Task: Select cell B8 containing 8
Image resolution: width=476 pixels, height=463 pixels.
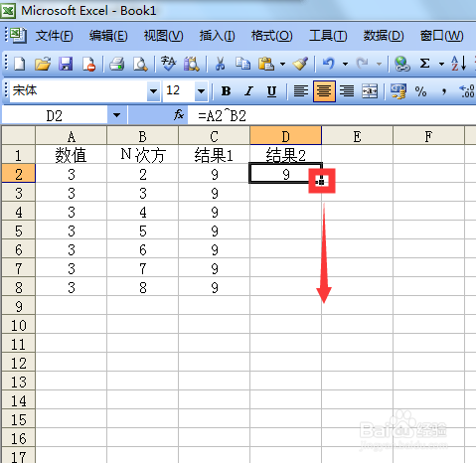Action: 142,287
